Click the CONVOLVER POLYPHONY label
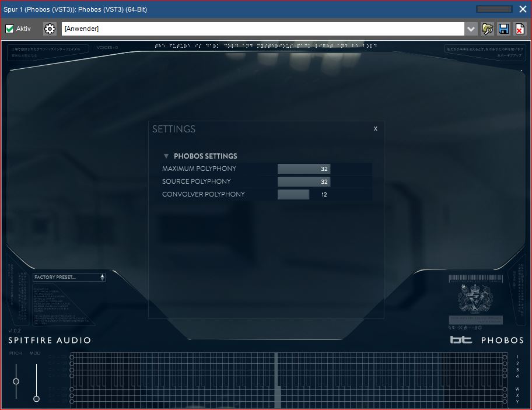The image size is (532, 410). coord(204,194)
